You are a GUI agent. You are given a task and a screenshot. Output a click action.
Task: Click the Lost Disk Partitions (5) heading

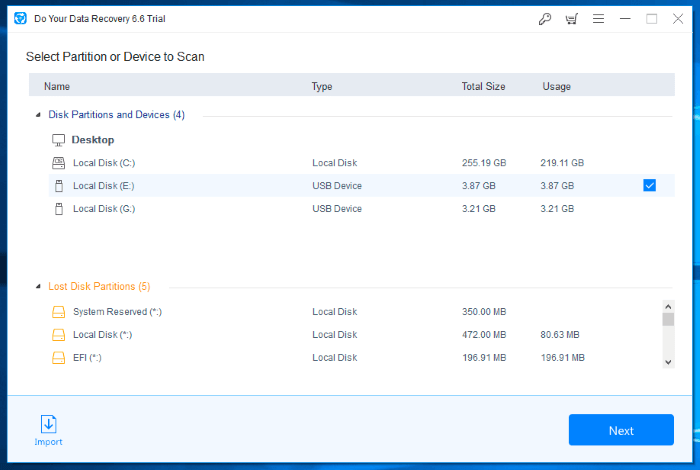[99, 286]
